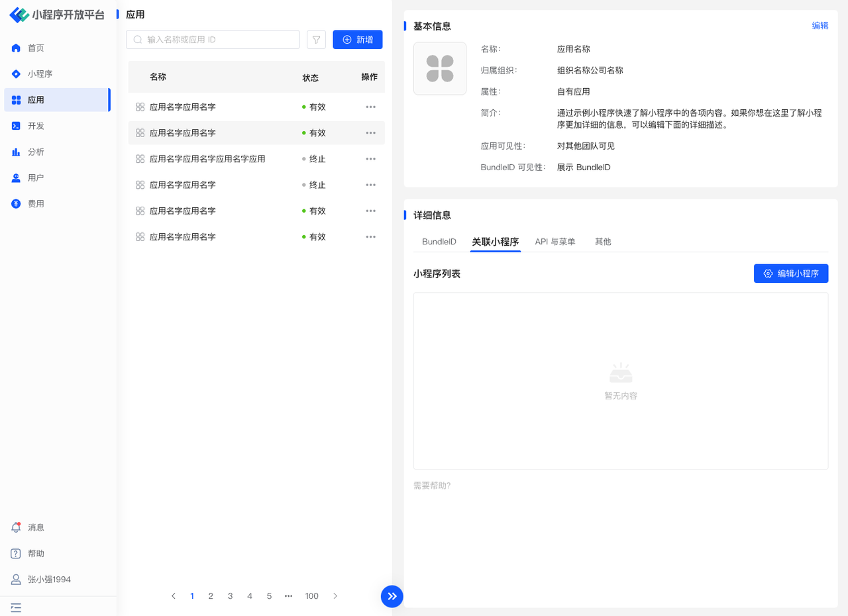Screen dimensions: 848x616
Task: Click the filter funnel icon
Action: [316, 40]
